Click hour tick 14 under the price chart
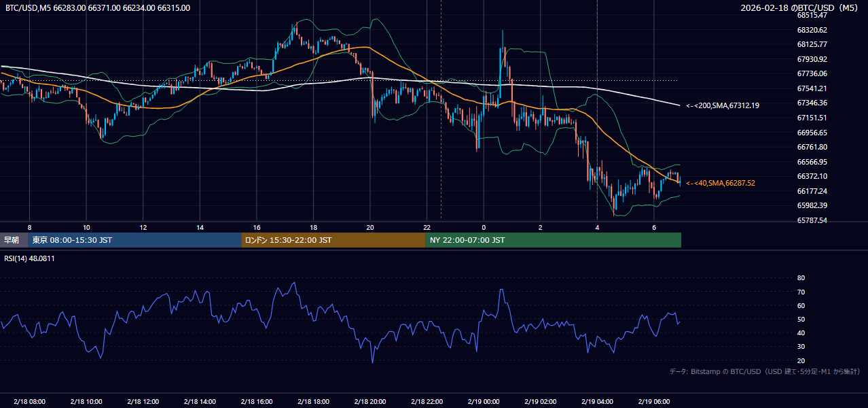The height and width of the screenshot is (408, 868). [200, 227]
